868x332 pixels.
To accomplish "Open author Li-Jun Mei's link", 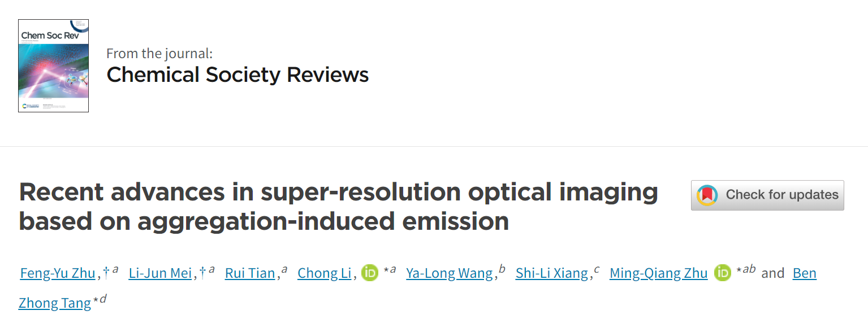I will [x=160, y=273].
